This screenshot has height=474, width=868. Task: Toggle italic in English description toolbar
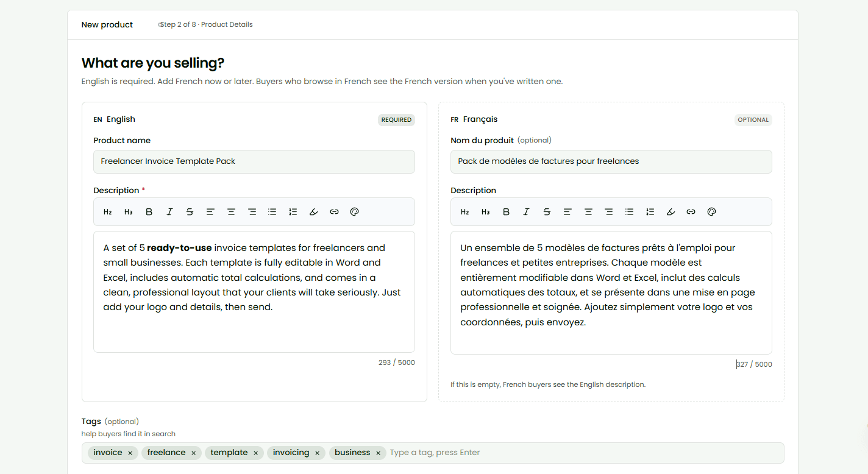coord(169,212)
